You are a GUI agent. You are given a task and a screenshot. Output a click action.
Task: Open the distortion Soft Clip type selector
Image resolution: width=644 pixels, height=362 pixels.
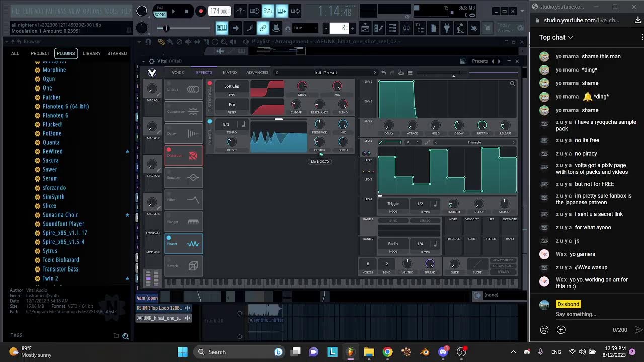point(232,86)
